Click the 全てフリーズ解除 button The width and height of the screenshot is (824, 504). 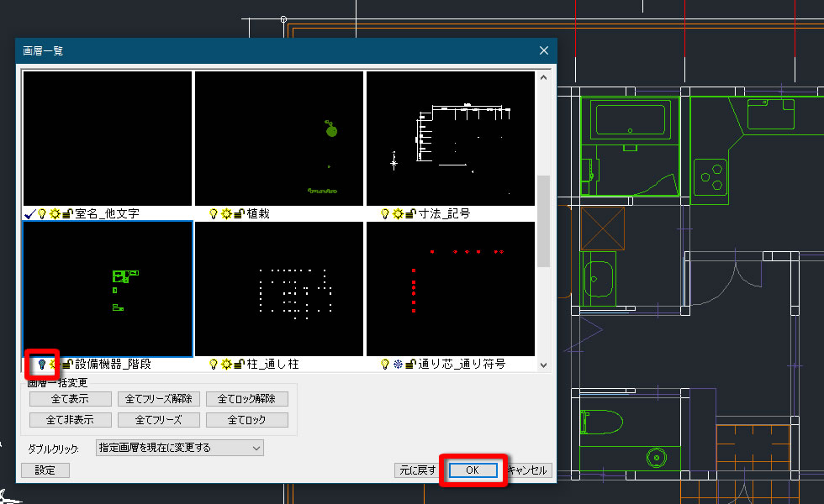click(x=159, y=399)
